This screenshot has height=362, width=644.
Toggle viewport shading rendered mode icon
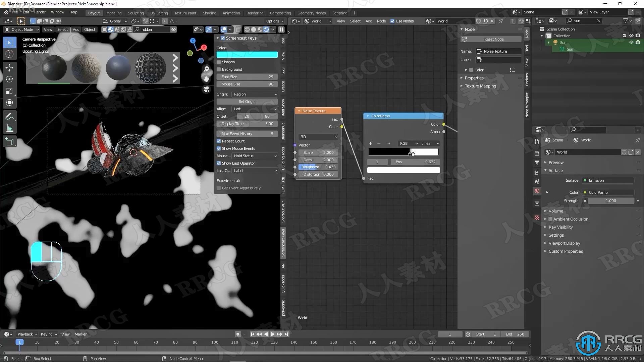tap(269, 29)
